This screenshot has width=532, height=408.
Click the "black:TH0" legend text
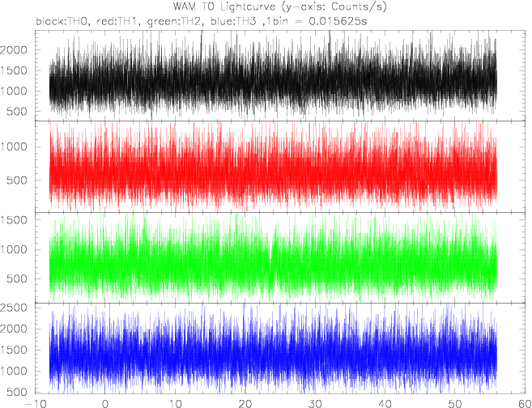(61, 22)
